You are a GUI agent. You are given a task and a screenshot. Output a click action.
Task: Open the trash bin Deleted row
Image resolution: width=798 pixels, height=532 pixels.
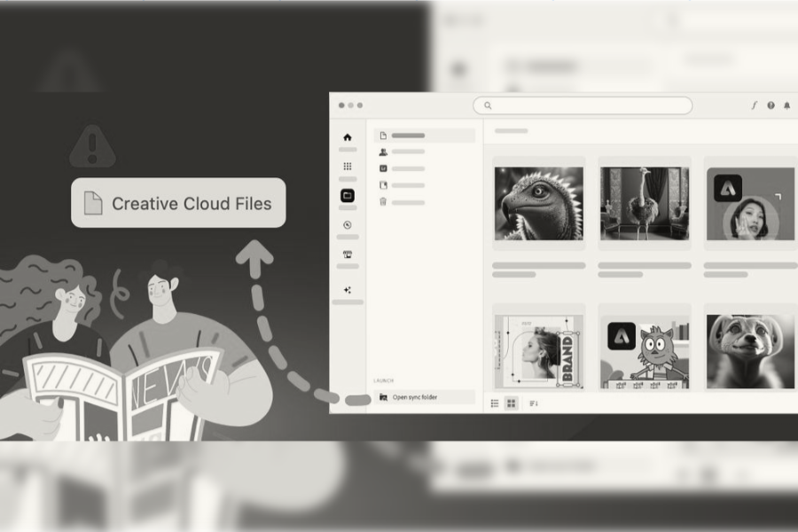tap(425, 202)
